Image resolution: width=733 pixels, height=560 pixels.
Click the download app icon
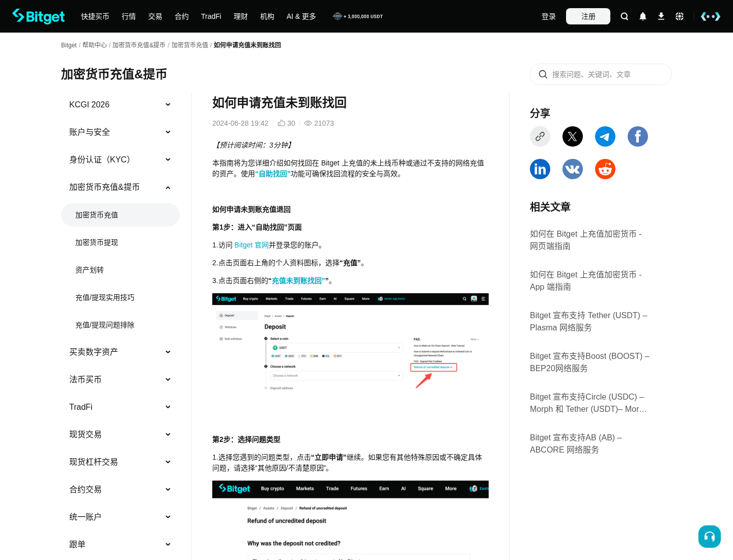pyautogui.click(x=661, y=16)
